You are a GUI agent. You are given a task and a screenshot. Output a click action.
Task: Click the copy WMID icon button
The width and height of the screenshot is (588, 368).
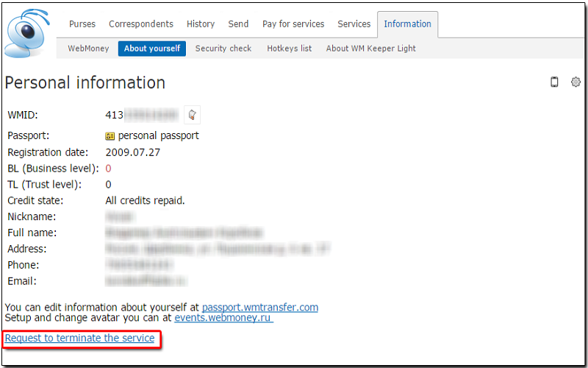tap(192, 115)
